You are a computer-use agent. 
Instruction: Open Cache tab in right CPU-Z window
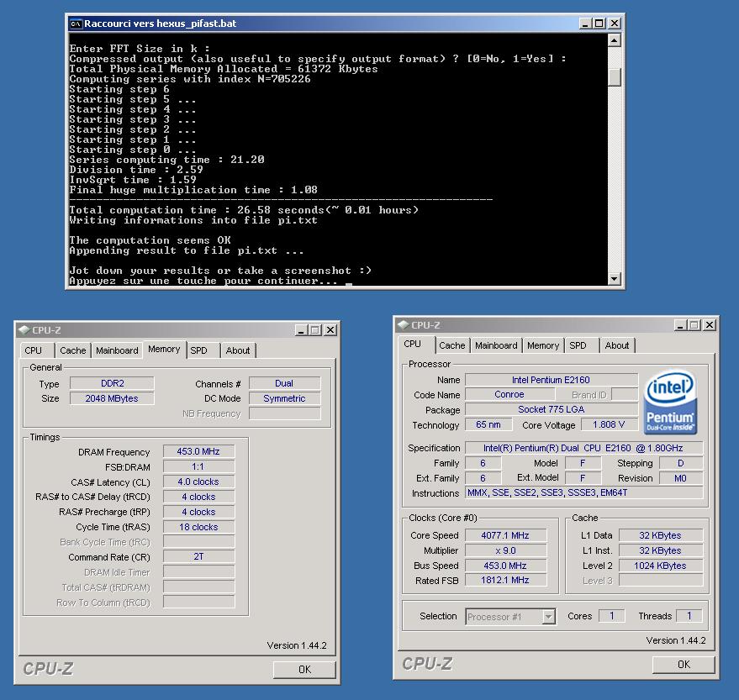pos(452,345)
